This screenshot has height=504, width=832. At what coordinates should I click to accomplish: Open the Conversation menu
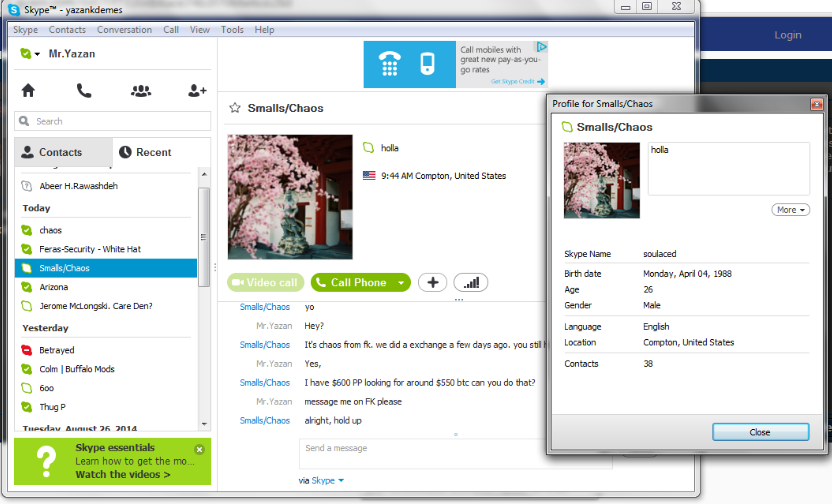pos(124,30)
